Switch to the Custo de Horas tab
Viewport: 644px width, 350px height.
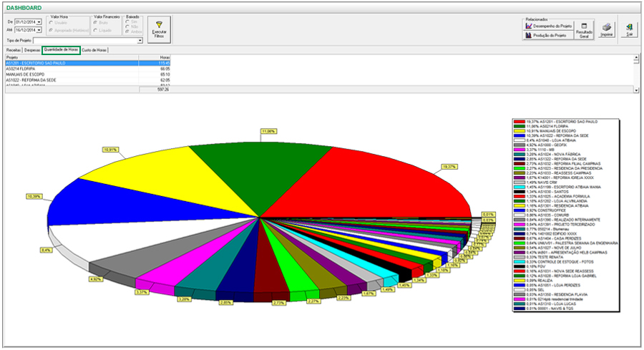click(x=94, y=50)
